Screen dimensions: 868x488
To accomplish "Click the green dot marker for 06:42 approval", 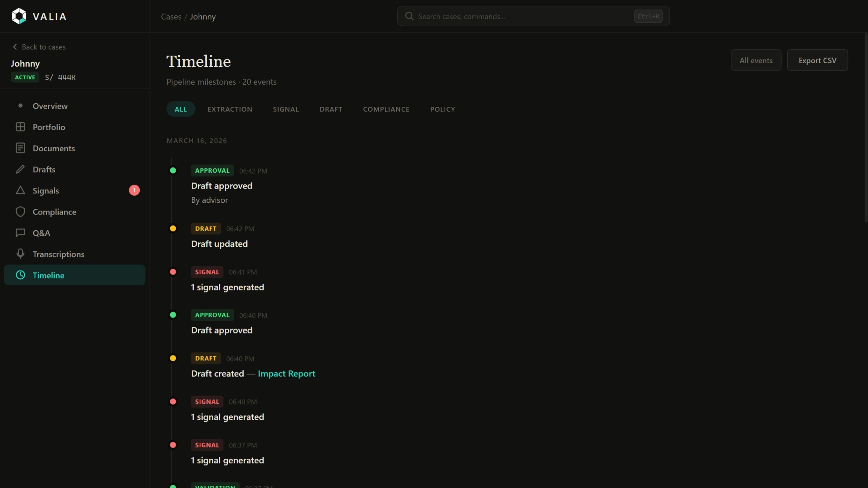I will tap(173, 170).
